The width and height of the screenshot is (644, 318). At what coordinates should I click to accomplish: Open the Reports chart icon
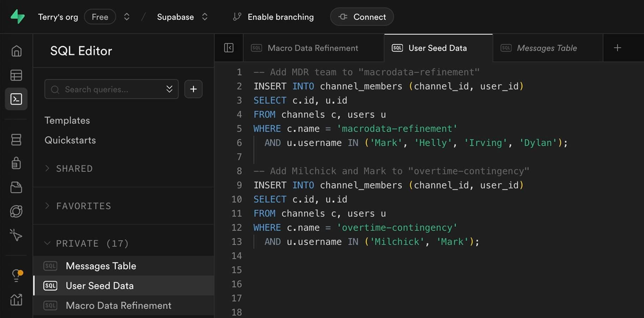point(16,300)
